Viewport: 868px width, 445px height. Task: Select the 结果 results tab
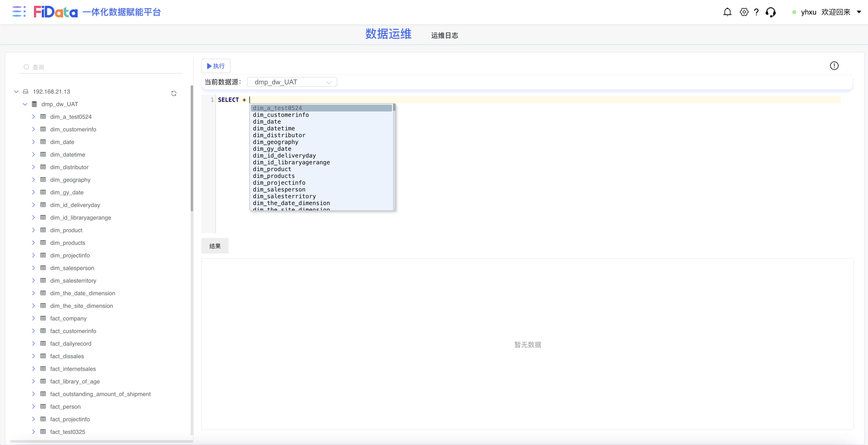coord(215,246)
